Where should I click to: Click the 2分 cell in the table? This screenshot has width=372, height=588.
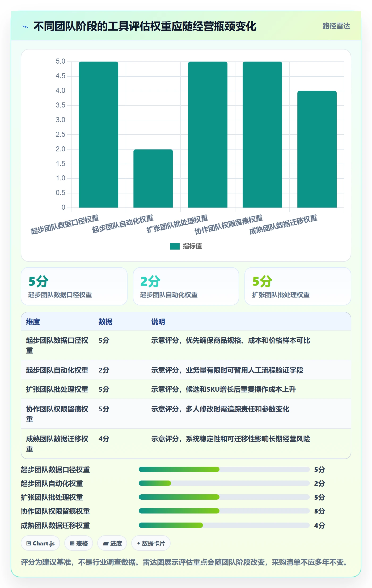click(x=104, y=370)
